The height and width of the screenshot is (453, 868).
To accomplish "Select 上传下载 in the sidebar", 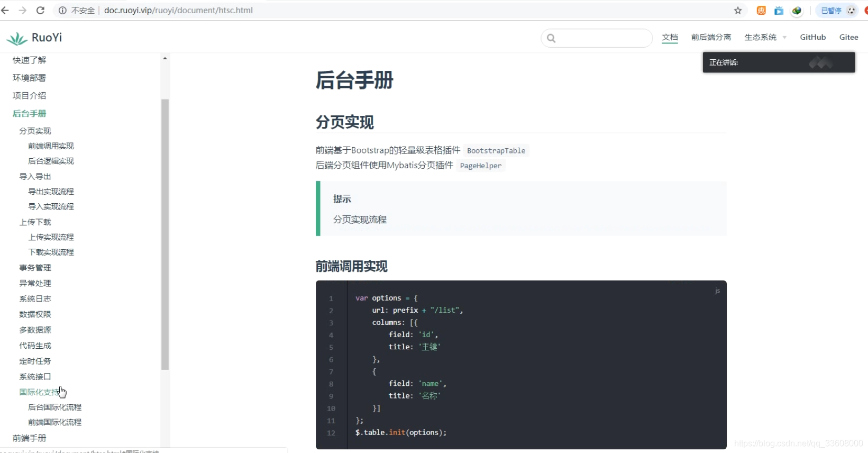I will pyautogui.click(x=35, y=222).
